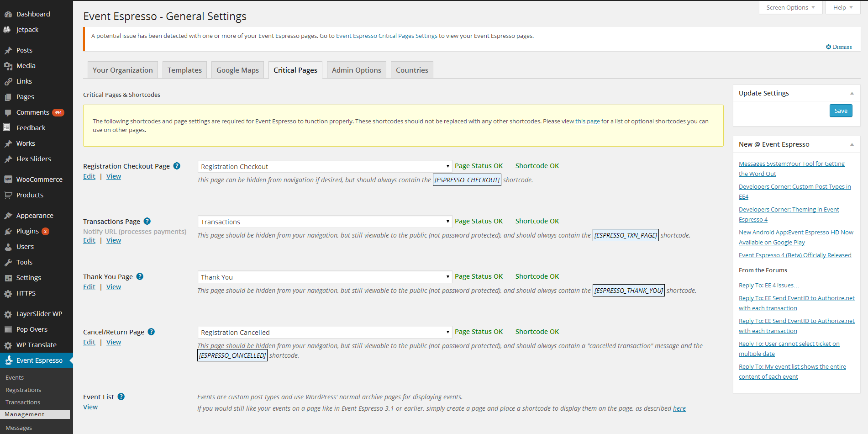Click the Comments speech bubble icon

click(x=8, y=112)
